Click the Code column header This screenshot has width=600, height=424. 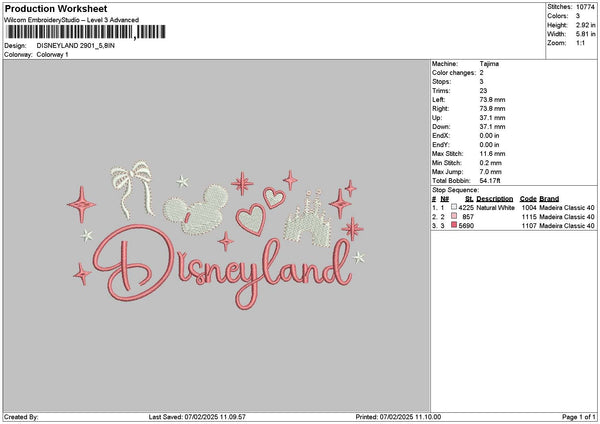pyautogui.click(x=528, y=199)
